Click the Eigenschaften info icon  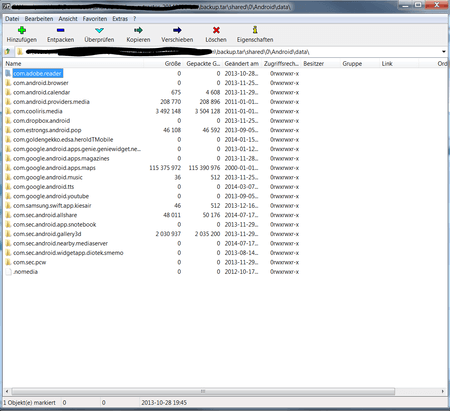[x=255, y=30]
